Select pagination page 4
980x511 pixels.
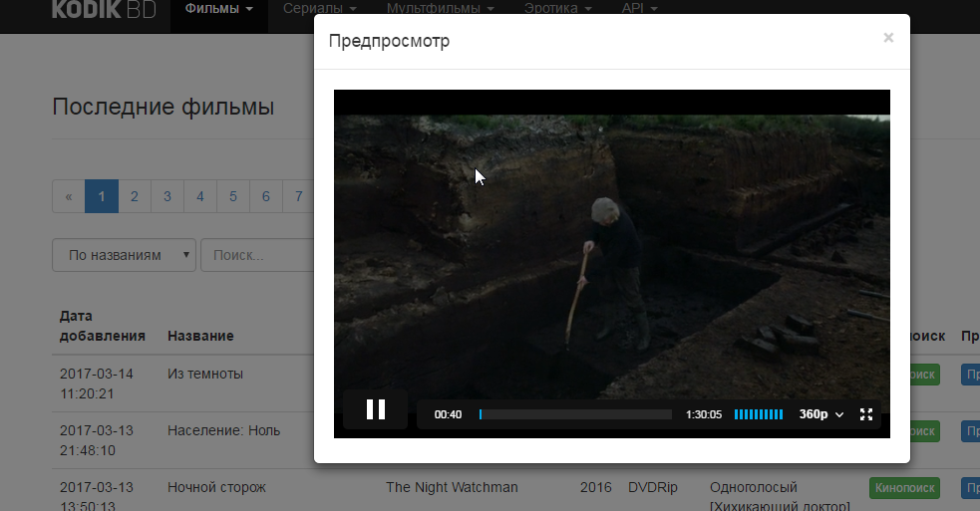[x=200, y=197]
